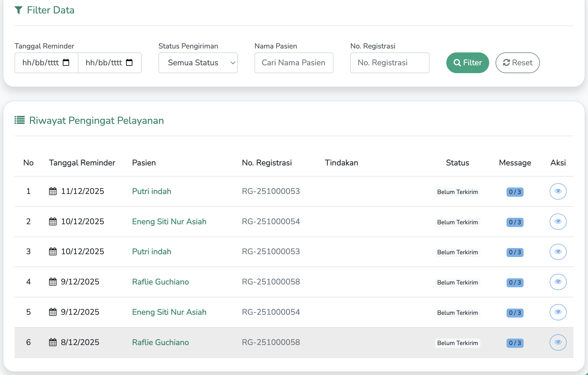Image resolution: width=588 pixels, height=375 pixels.
Task: Click Belum Terkirim status badge row 4
Action: [x=458, y=283]
